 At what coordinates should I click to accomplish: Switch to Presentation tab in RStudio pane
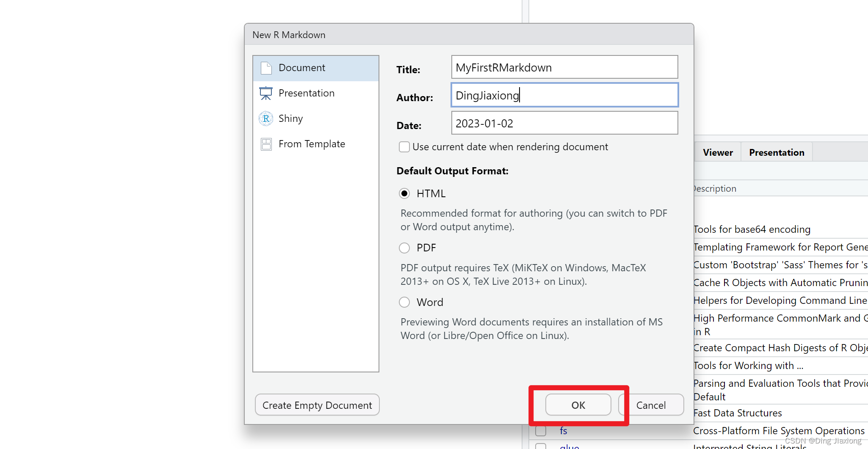click(777, 152)
